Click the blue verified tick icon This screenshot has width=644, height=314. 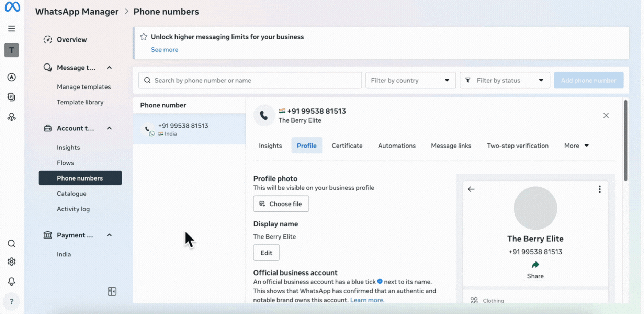tap(380, 281)
